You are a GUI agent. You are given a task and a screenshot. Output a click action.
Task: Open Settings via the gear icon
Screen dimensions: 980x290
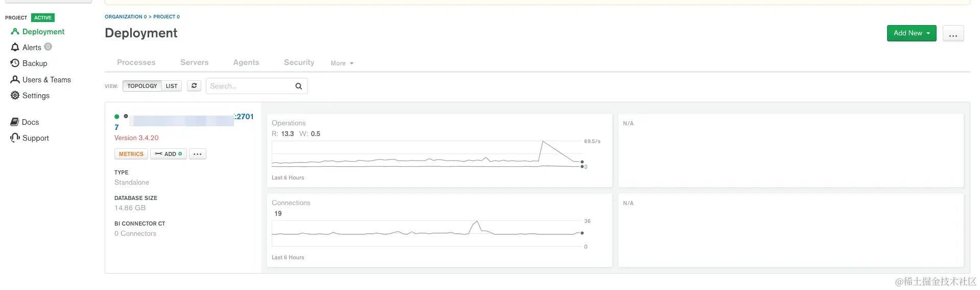click(15, 96)
